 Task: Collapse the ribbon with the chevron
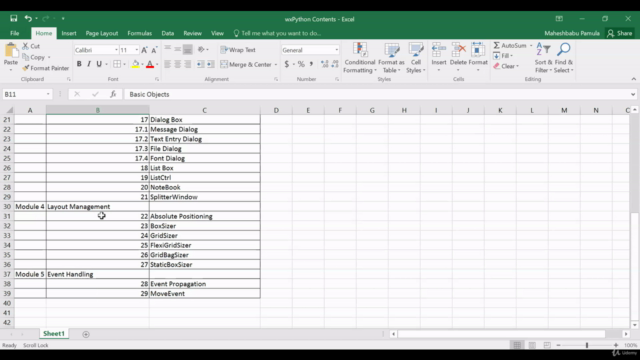coord(633,79)
